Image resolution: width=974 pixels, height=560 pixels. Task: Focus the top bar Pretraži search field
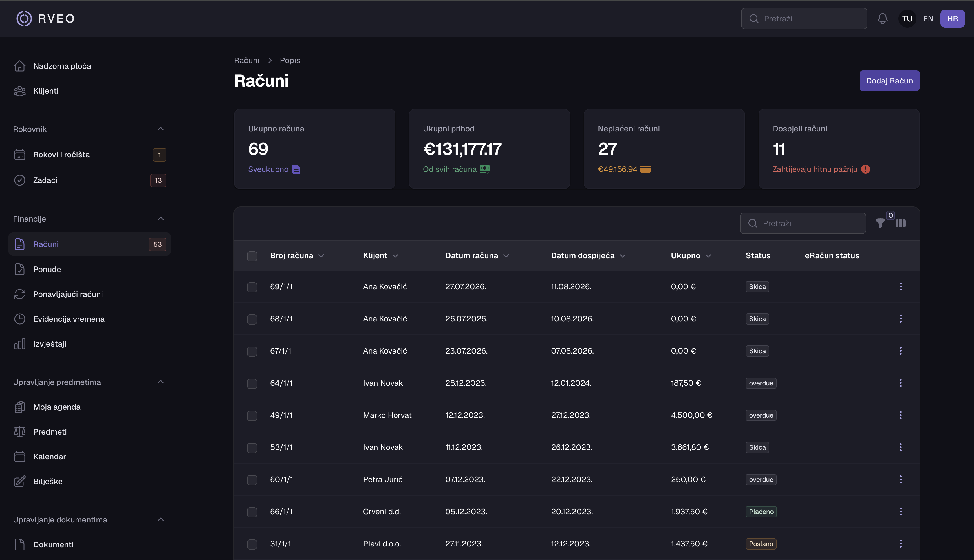click(x=804, y=18)
